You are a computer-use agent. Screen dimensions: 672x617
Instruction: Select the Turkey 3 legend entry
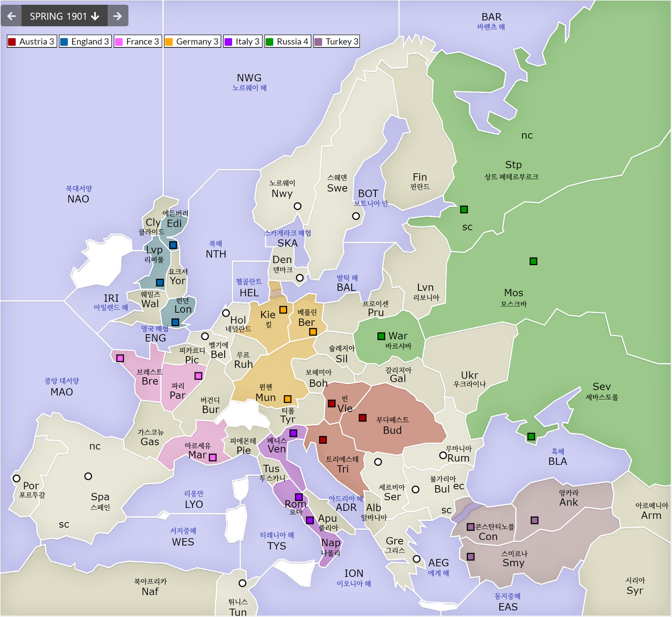click(337, 41)
